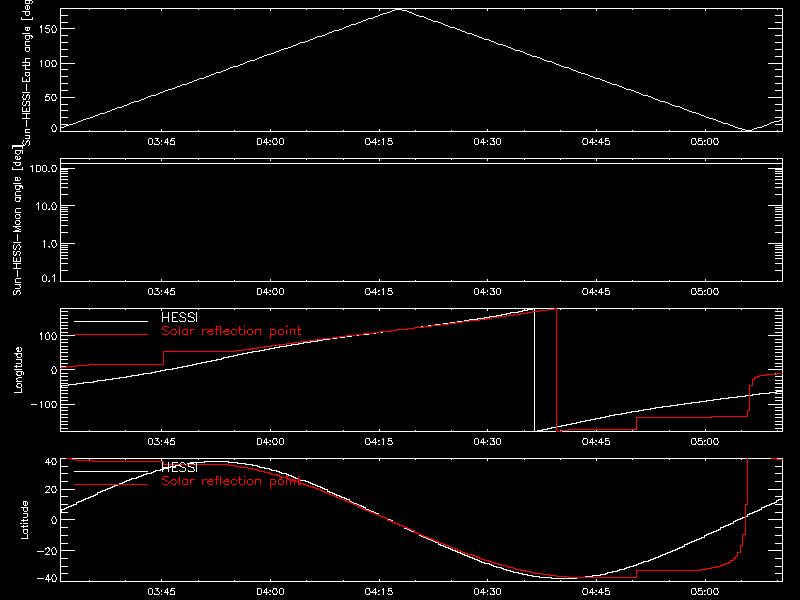Click red legend line in Longitude plot
The height and width of the screenshot is (600, 800).
point(111,335)
